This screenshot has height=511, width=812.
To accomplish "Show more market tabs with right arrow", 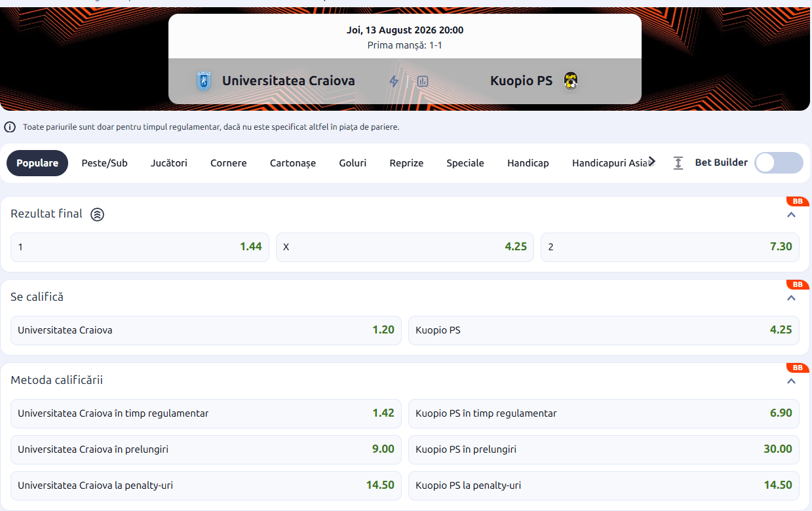I will (651, 161).
